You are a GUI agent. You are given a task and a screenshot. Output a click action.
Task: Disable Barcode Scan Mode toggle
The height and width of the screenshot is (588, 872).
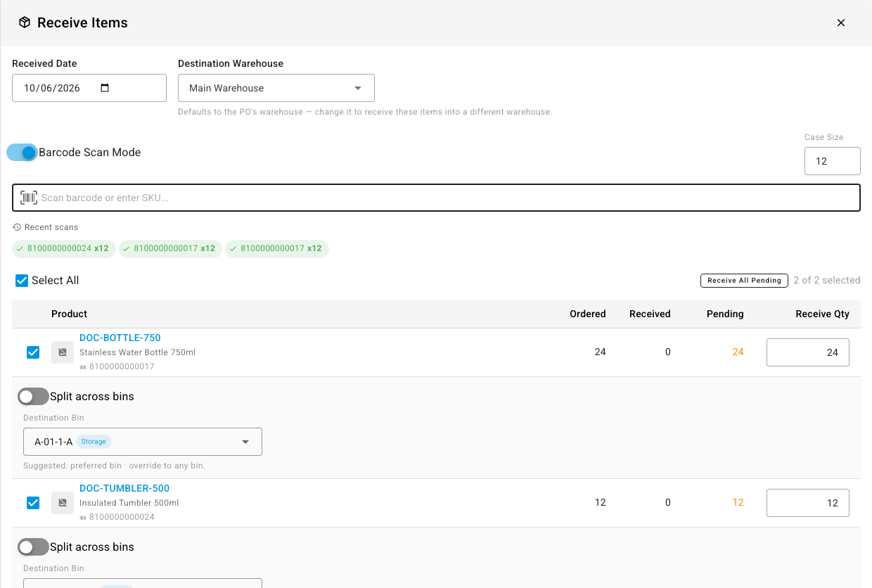22,153
